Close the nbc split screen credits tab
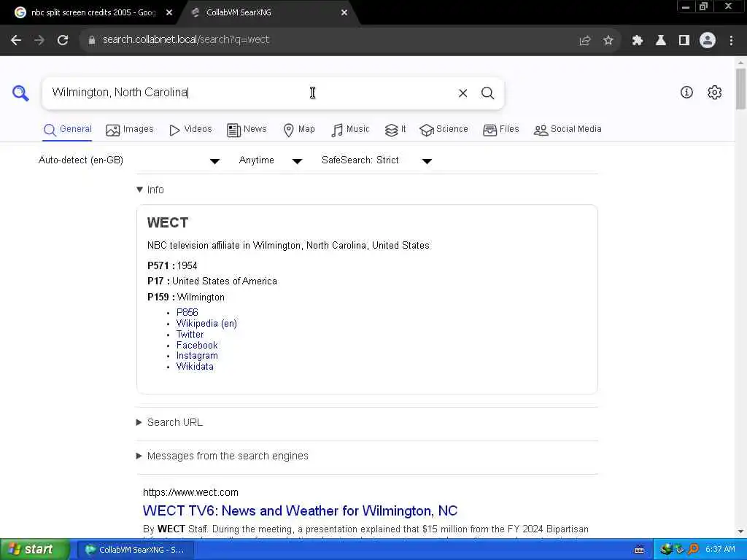747x560 pixels. (x=169, y=13)
